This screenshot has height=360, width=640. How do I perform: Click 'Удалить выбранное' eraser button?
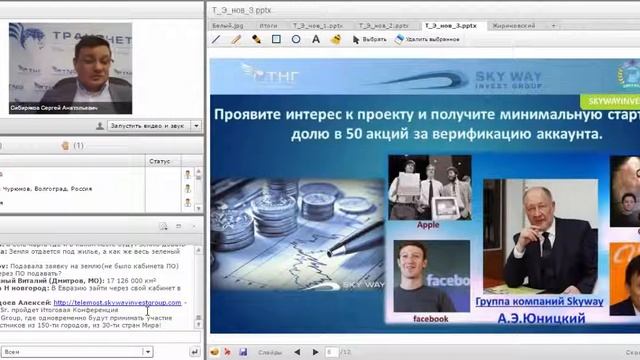pyautogui.click(x=427, y=39)
